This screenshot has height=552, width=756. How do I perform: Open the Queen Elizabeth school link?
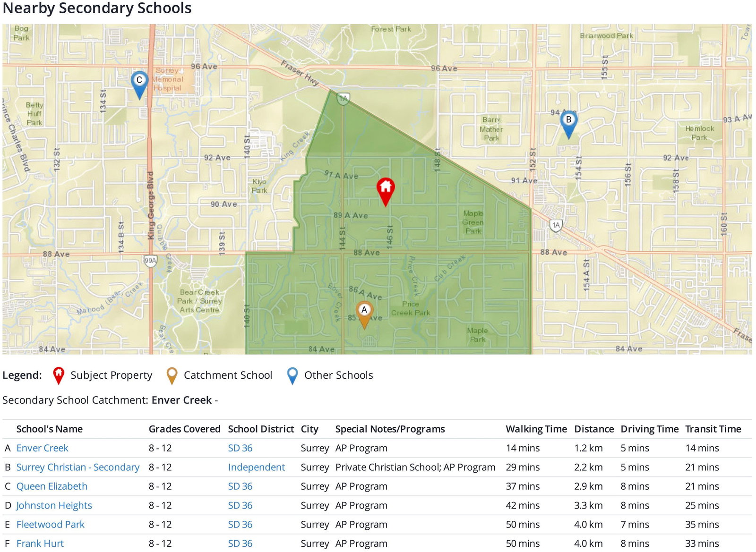pos(52,486)
